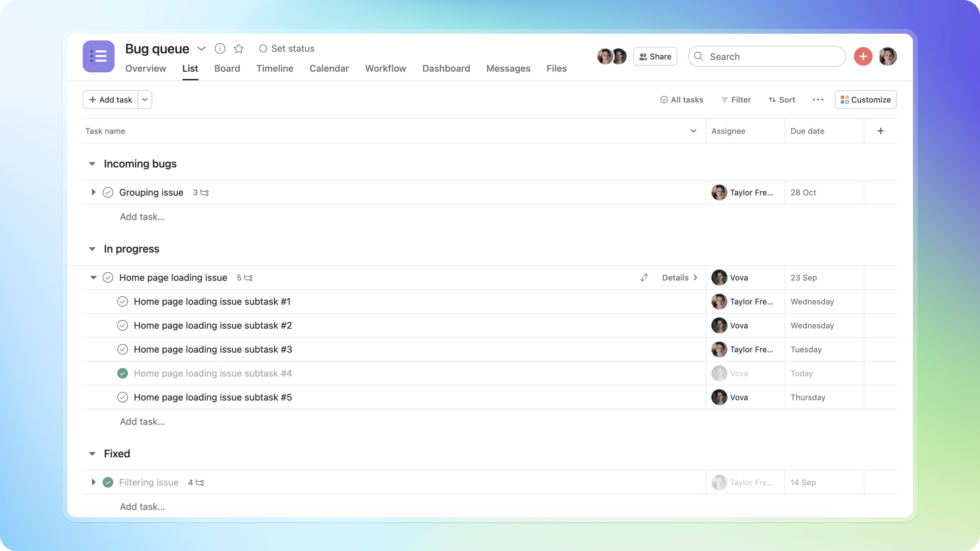Click the subtask sort arrows on Home page loading issue
The width and height of the screenshot is (980, 551).
pyautogui.click(x=644, y=278)
